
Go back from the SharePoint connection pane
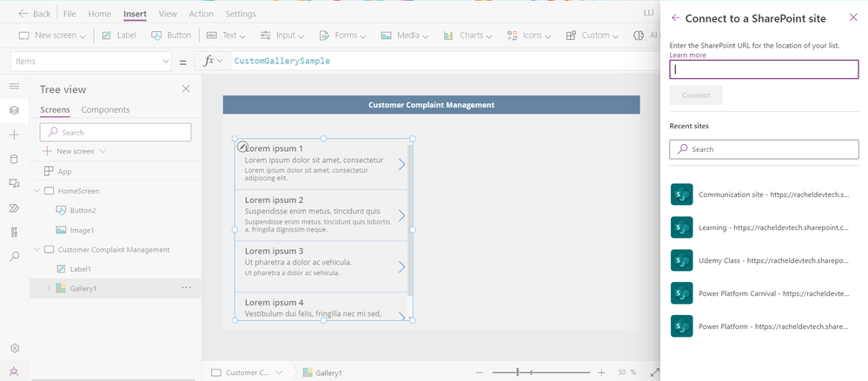[675, 17]
